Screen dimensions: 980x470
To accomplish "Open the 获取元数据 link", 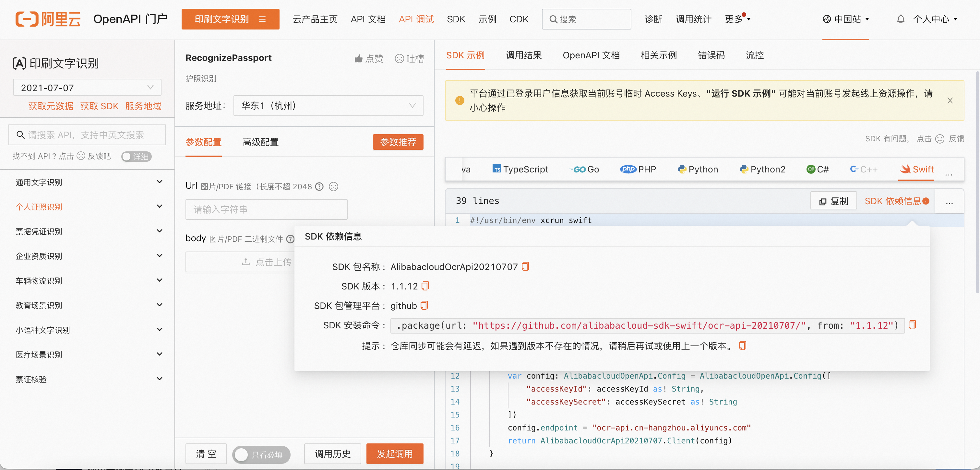I will [x=51, y=106].
